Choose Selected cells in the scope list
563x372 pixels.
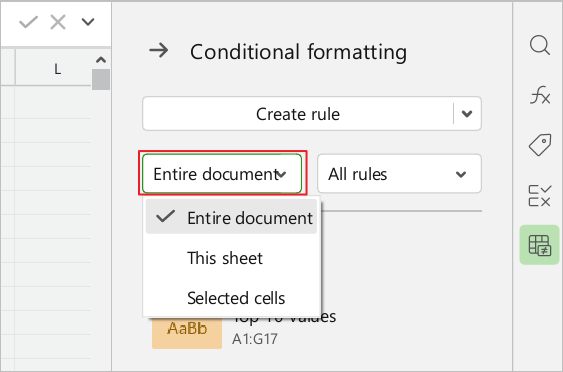click(x=231, y=298)
